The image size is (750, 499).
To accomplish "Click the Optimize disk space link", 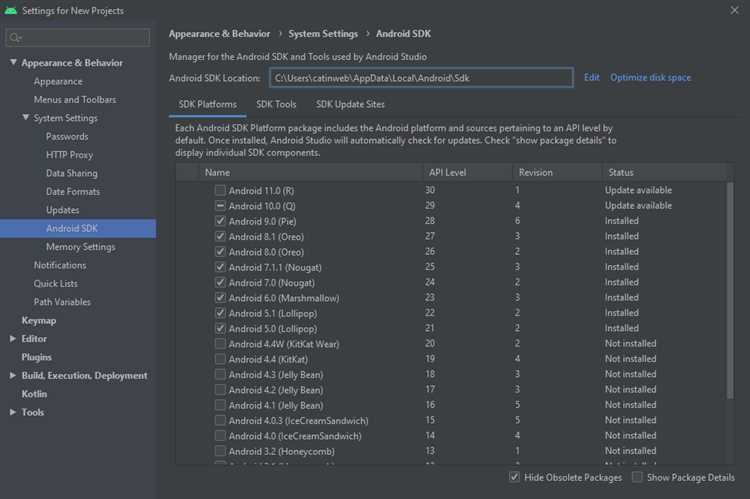I will pyautogui.click(x=651, y=78).
